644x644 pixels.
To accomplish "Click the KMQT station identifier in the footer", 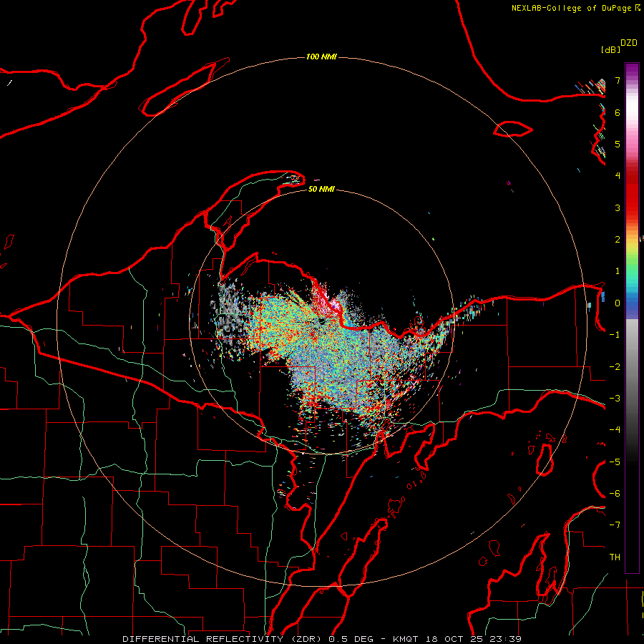I will (406, 639).
